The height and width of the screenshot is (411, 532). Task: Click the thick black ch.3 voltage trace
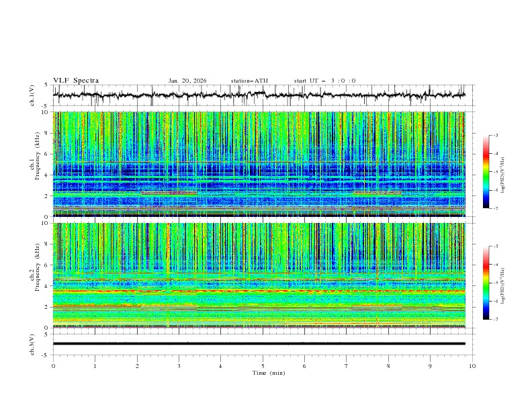(262, 343)
